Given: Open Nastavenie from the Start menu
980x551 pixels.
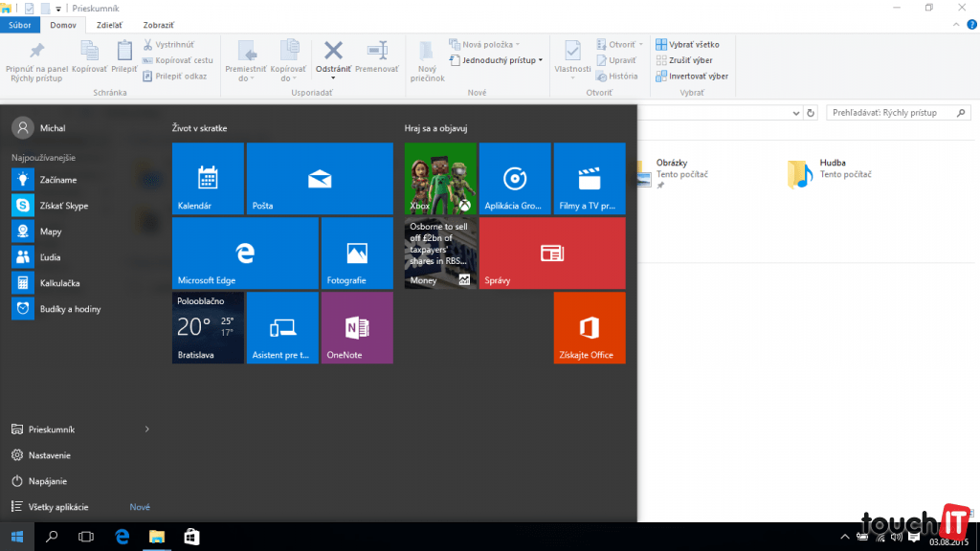Looking at the screenshot, I should [x=50, y=455].
